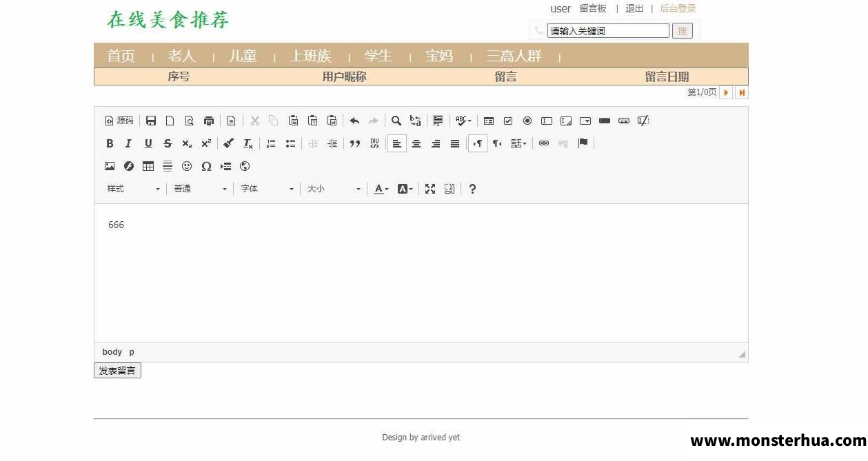
Task: Open the Templates icon
Action: 232,121
